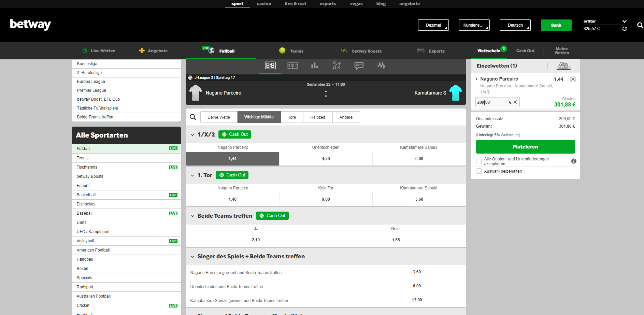Click Alles löschen link
This screenshot has height=315, width=644.
click(x=563, y=66)
